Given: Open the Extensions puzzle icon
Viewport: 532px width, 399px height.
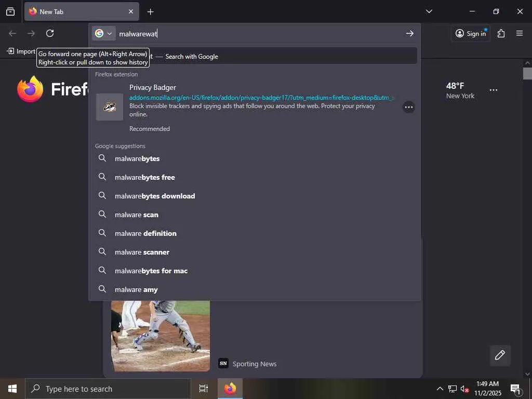Looking at the screenshot, I should (x=501, y=33).
